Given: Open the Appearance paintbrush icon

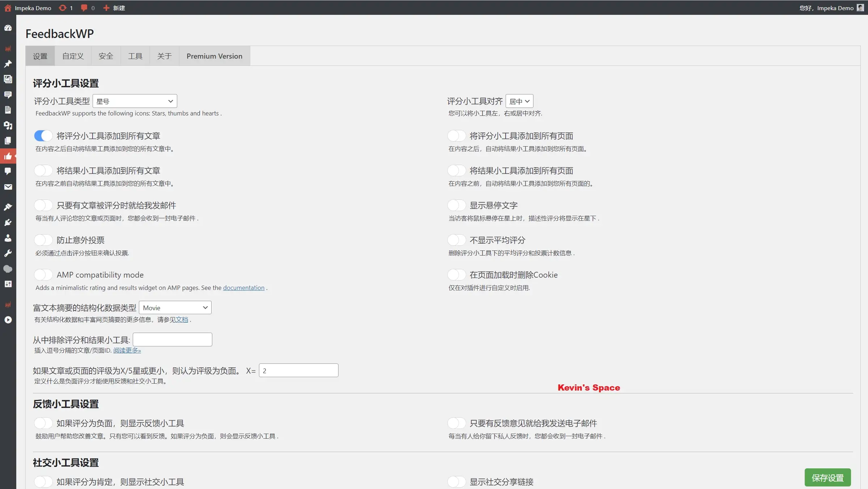Looking at the screenshot, I should [x=8, y=207].
